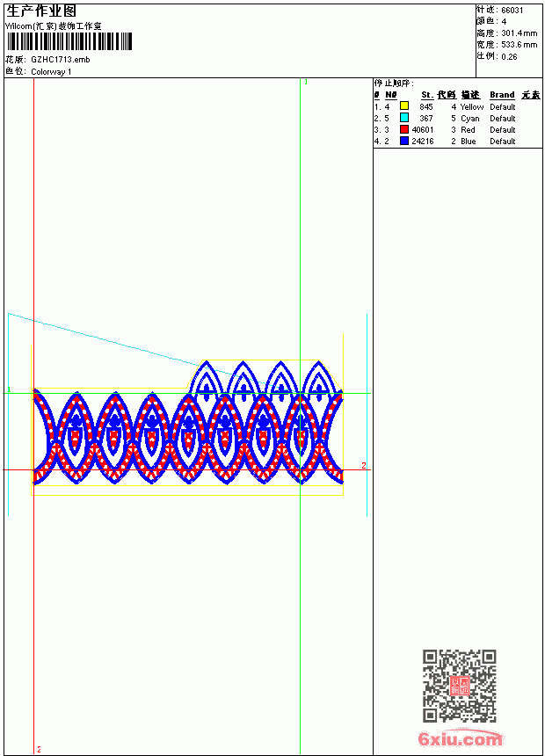Click the St. column header

click(x=427, y=95)
